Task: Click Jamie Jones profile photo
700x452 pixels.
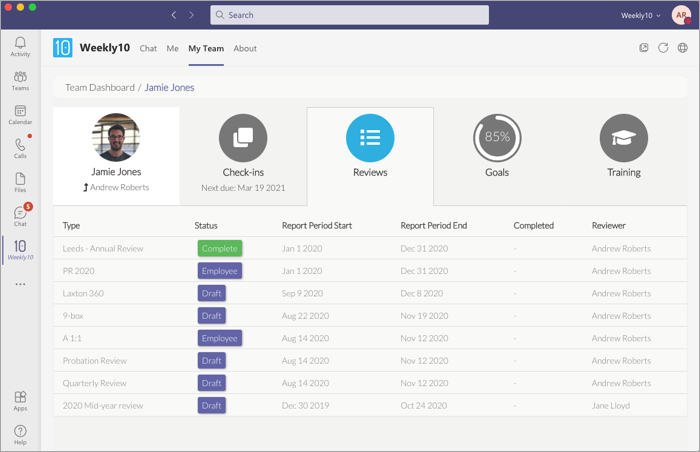Action: point(116,137)
